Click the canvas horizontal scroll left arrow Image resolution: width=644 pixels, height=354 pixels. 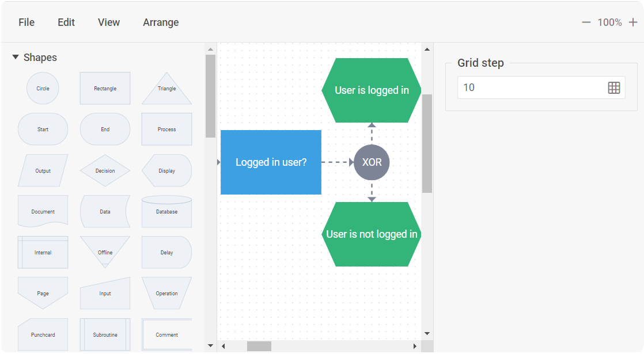tap(223, 346)
